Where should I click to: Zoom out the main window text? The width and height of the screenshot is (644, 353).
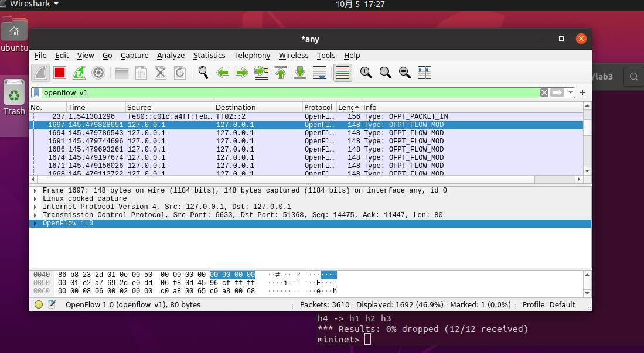click(x=385, y=73)
